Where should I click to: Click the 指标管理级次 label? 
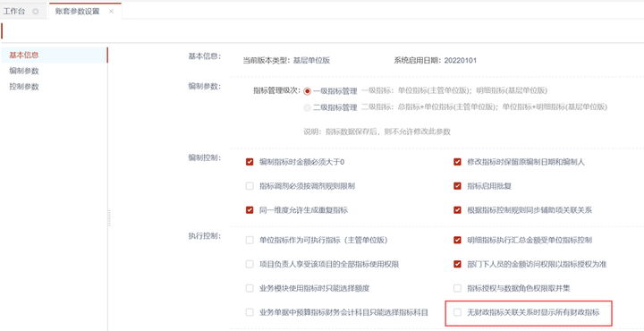tap(277, 90)
